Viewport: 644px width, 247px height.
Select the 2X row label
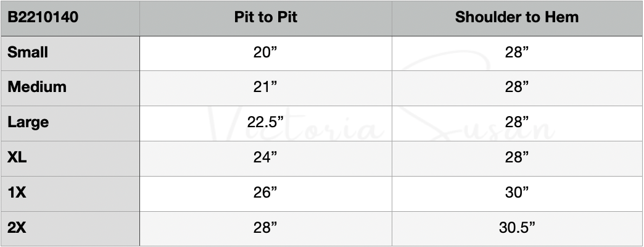point(17,228)
